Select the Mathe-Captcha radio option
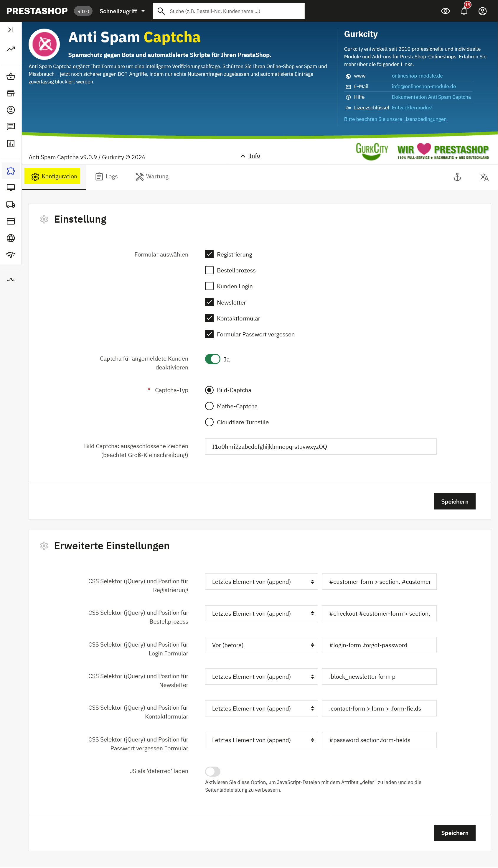This screenshot has height=868, width=498. [x=209, y=406]
